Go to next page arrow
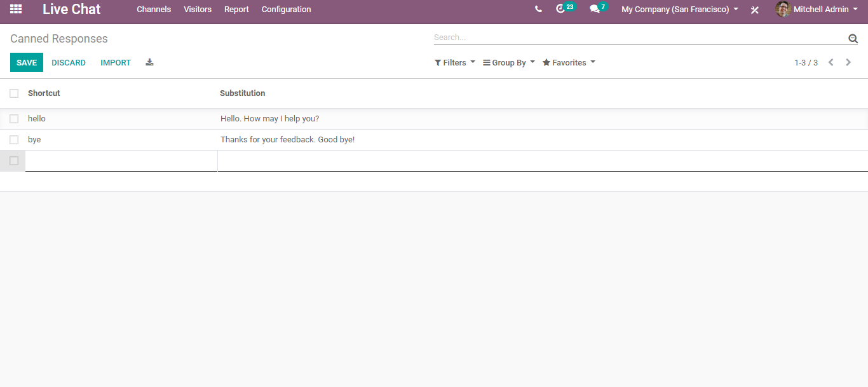Viewport: 868px width, 387px height. 848,62
